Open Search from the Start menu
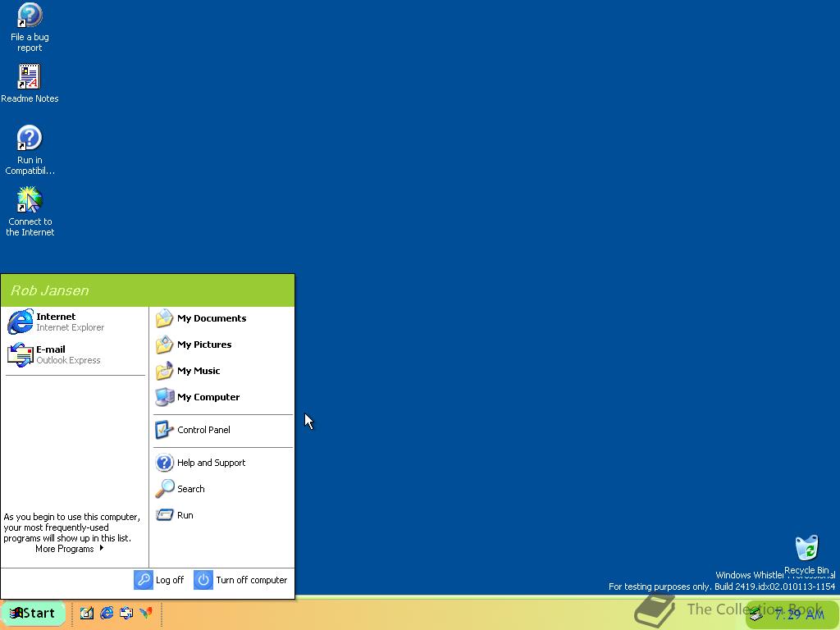840x630 pixels. pos(223,489)
